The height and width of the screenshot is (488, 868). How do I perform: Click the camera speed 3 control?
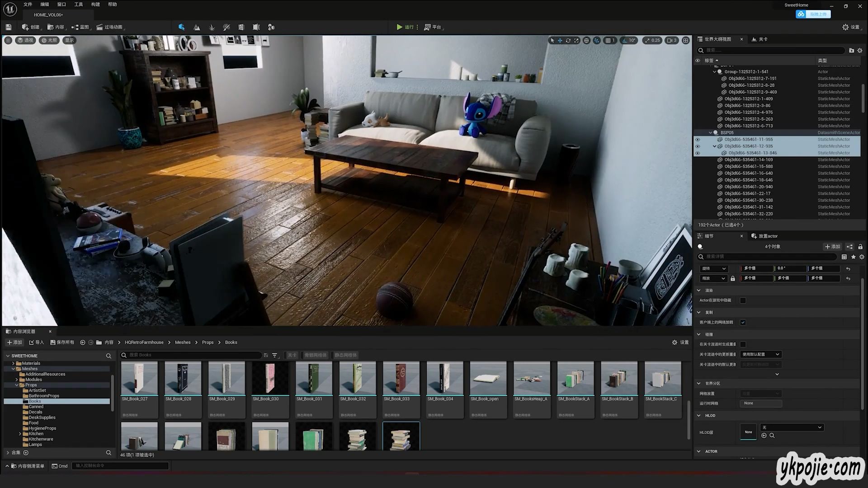coord(672,40)
